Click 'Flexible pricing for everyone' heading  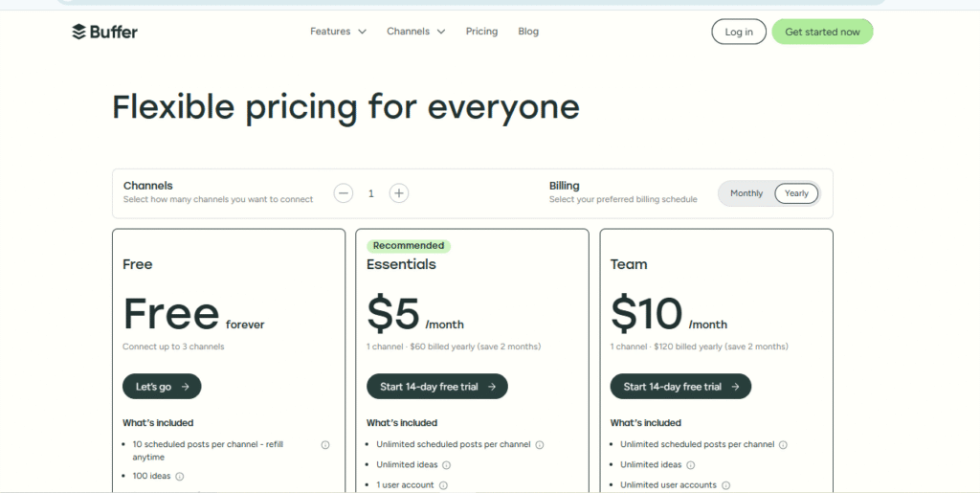[345, 107]
